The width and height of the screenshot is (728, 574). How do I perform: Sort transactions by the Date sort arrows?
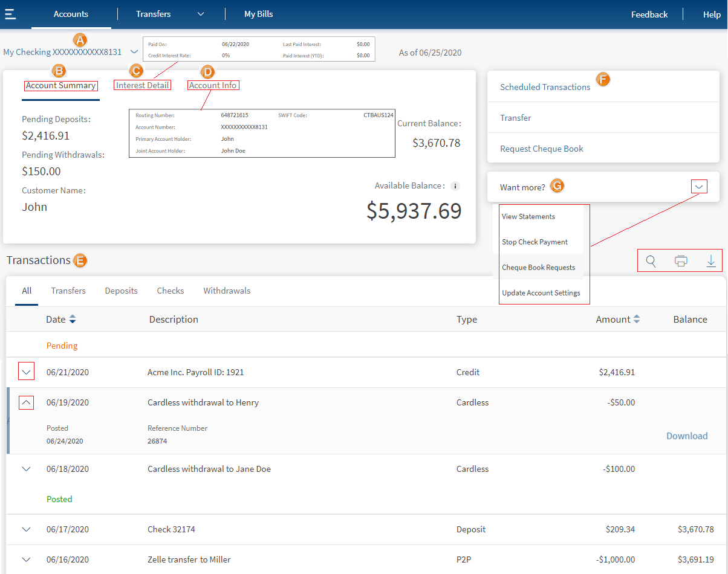coord(73,320)
